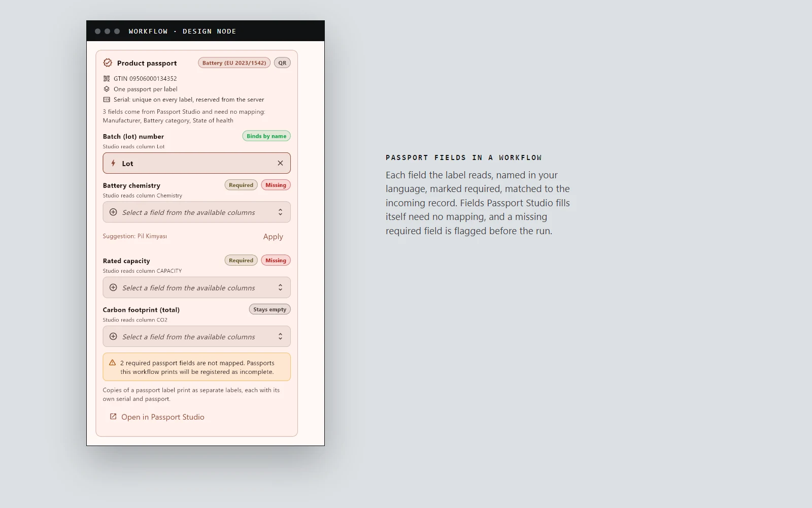
Task: Click plus icon in Rated capacity selector
Action: 113,288
